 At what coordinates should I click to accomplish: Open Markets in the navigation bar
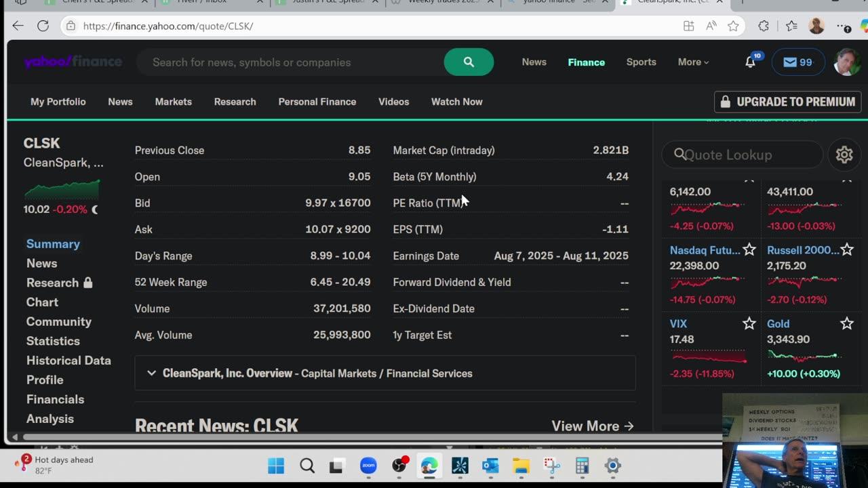click(174, 102)
